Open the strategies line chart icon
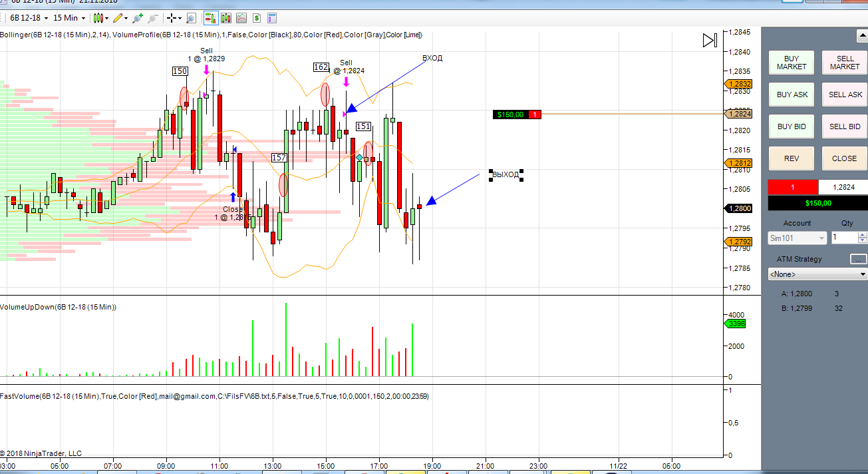The width and height of the screenshot is (868, 474). pos(241,18)
